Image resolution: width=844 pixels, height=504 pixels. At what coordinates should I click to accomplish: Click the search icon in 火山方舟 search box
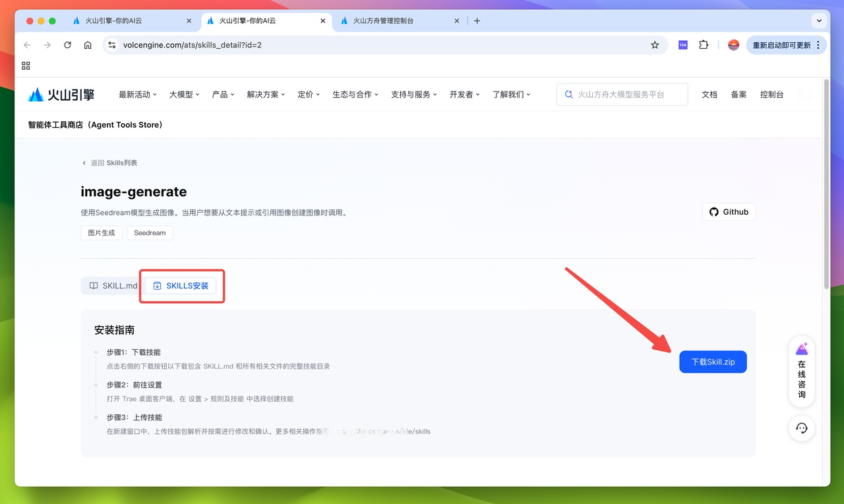pos(568,94)
